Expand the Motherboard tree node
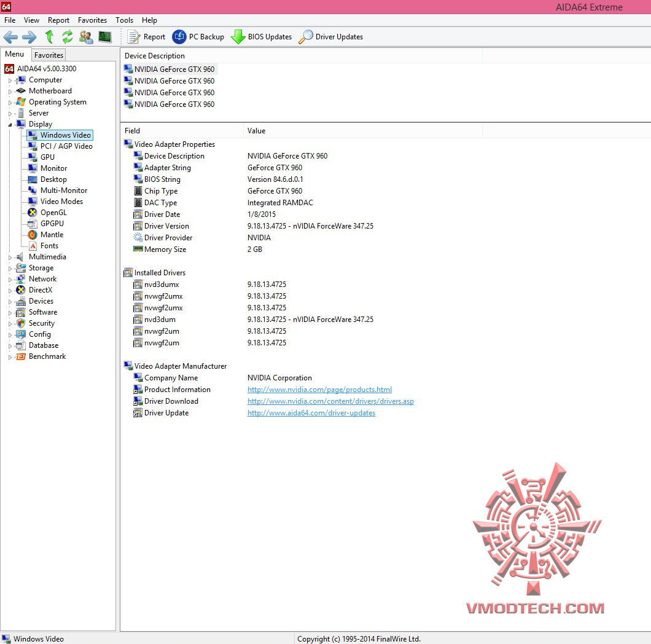The image size is (651, 644). coord(10,92)
